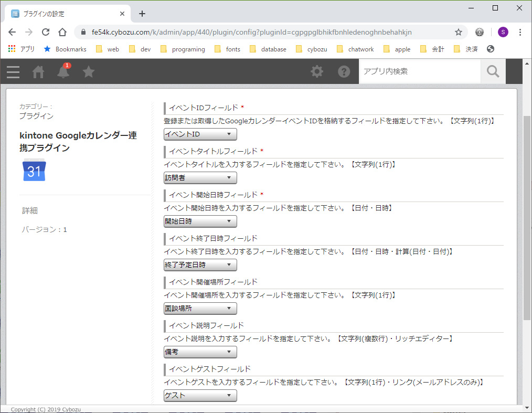Screen dimensions: 532x413
Task: Click the scrollbar down arrow
Action: pos(527,408)
